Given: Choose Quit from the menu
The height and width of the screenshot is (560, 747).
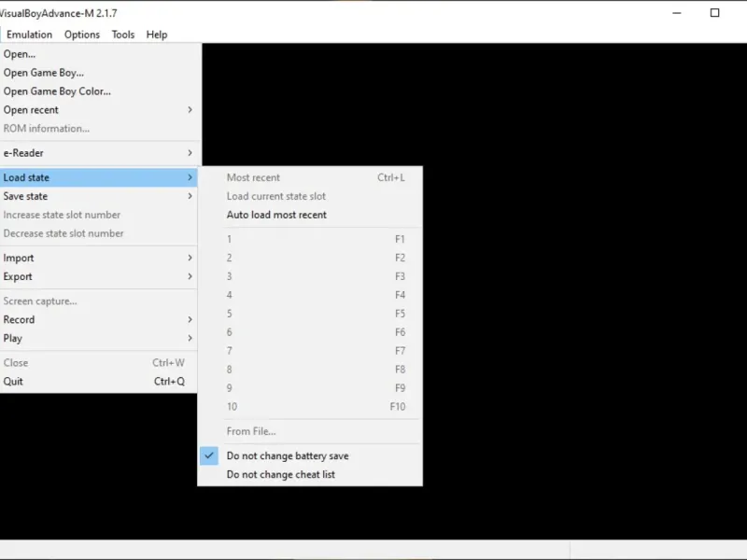Looking at the screenshot, I should click(x=99, y=382).
